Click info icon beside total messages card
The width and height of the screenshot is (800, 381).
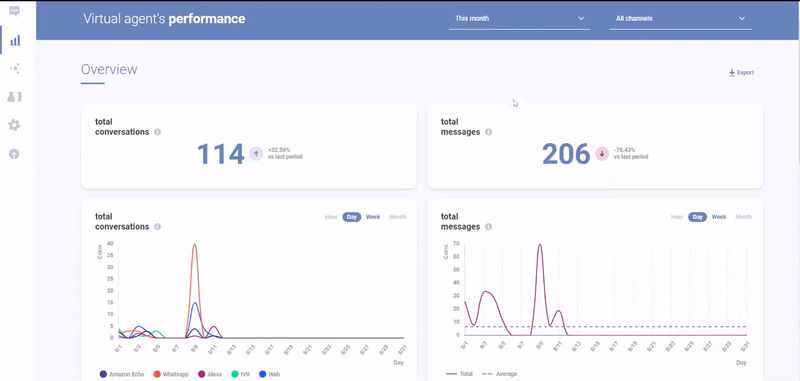[489, 132]
